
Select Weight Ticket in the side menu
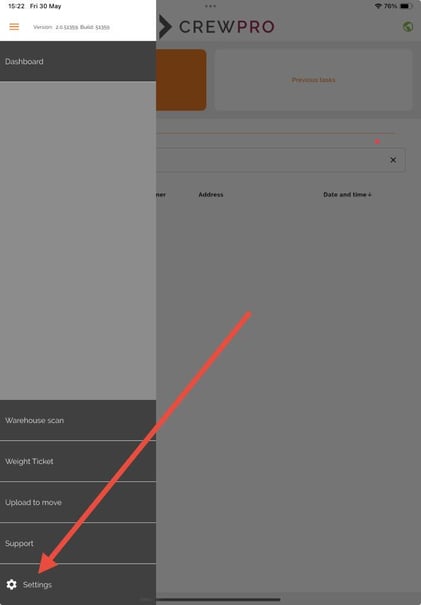point(78,461)
